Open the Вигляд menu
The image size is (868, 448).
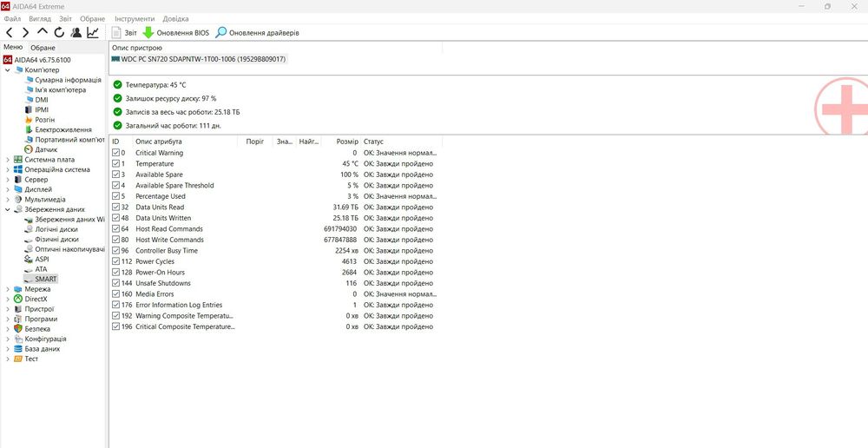point(40,18)
